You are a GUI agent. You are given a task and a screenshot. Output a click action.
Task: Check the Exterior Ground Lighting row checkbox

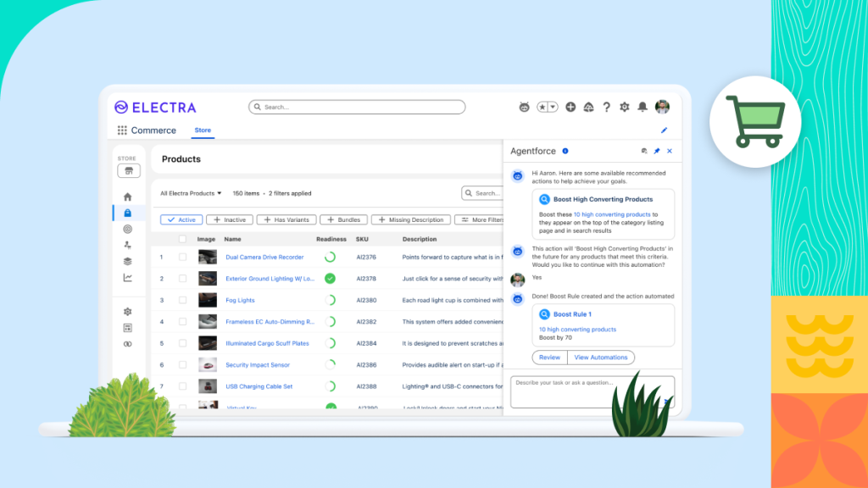pyautogui.click(x=182, y=278)
